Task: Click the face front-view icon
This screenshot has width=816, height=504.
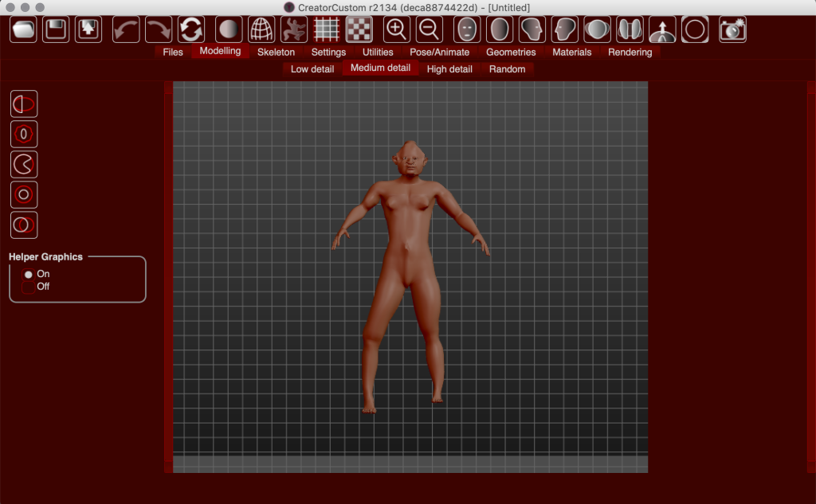Action: [466, 29]
